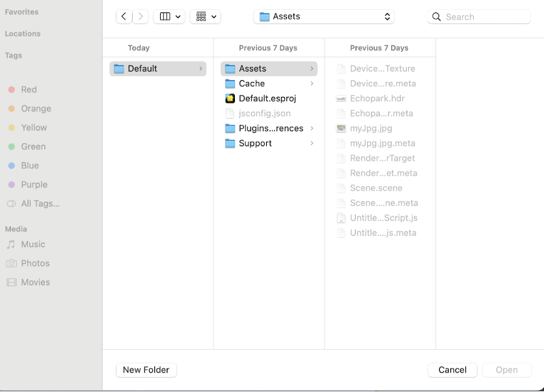Click the Cancel button

(452, 370)
